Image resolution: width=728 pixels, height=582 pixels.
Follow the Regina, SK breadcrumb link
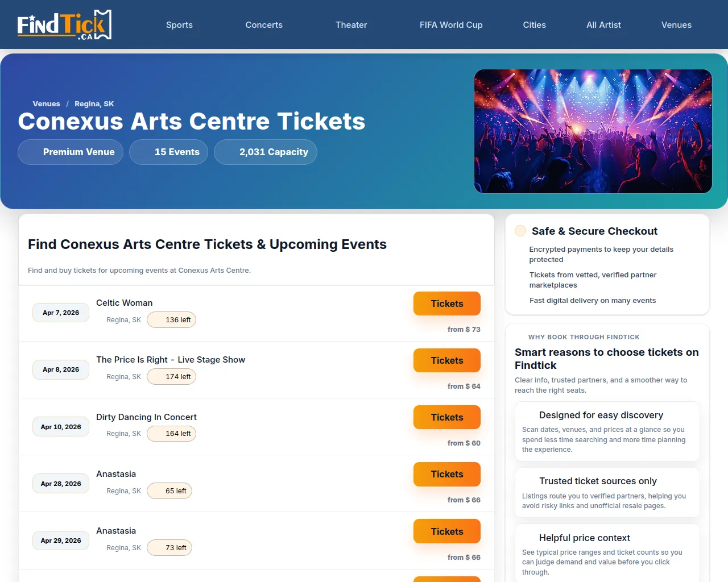coord(94,104)
